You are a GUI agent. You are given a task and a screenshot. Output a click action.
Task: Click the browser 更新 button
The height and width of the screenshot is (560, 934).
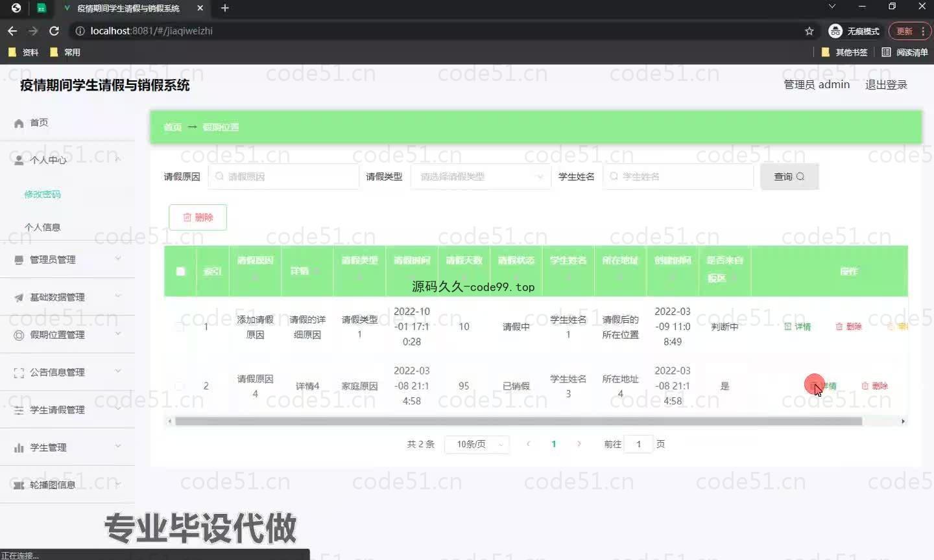point(904,31)
